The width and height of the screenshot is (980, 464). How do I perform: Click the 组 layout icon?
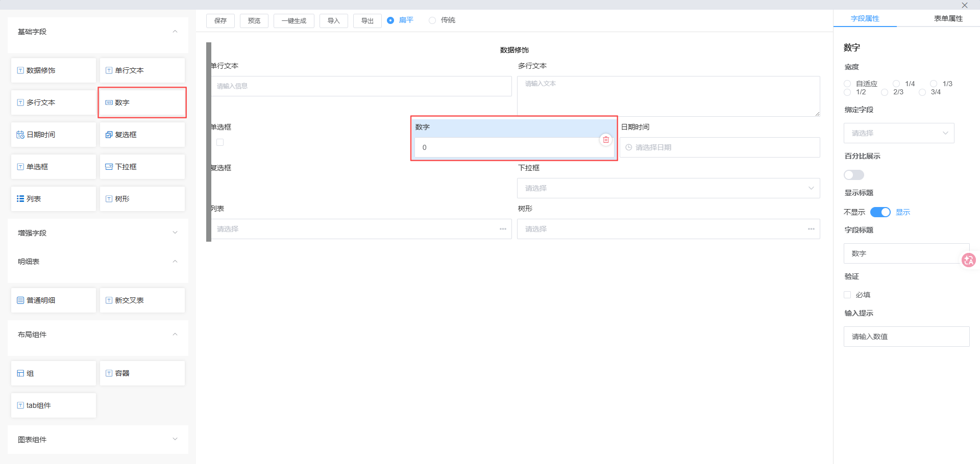20,373
